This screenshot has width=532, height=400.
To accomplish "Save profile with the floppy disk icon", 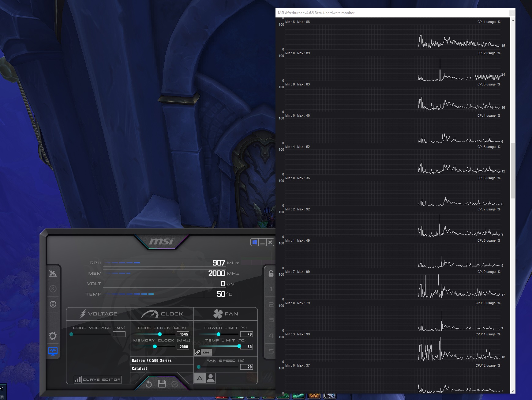I will click(x=162, y=384).
